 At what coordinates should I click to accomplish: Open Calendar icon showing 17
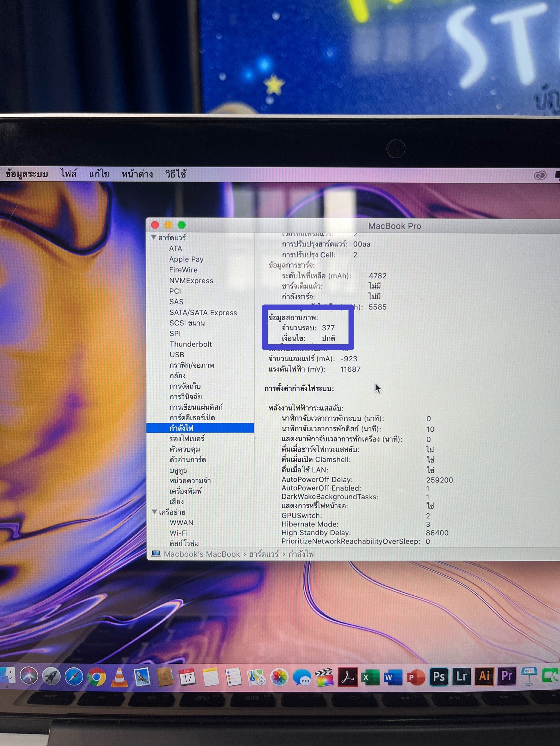tap(187, 677)
